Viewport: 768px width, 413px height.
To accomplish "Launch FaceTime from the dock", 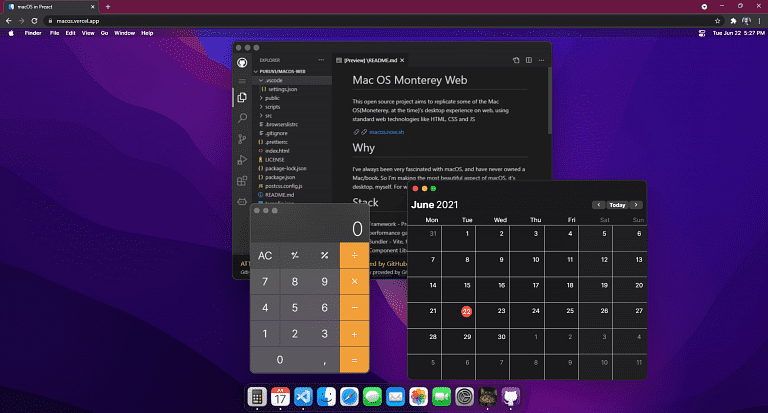I will [x=441, y=396].
